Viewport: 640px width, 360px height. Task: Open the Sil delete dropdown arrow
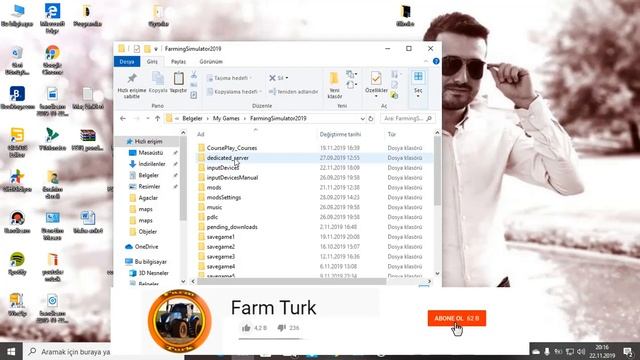[x=287, y=78]
